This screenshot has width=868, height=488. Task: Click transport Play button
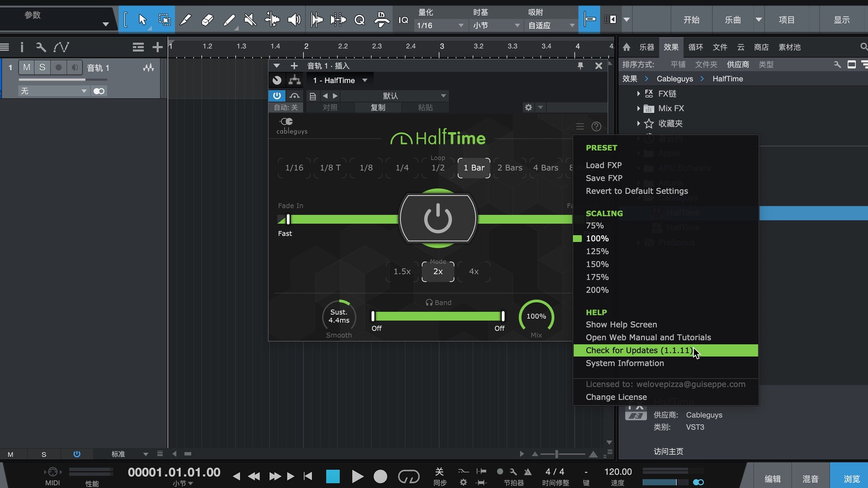click(357, 476)
